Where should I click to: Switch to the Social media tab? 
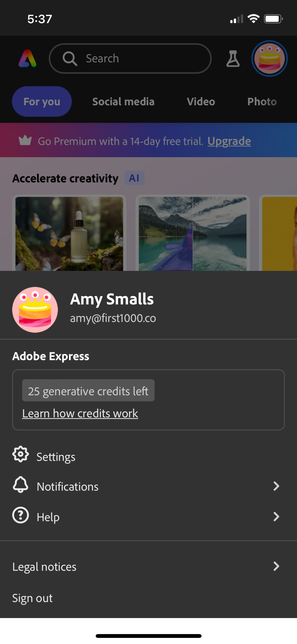tap(123, 102)
